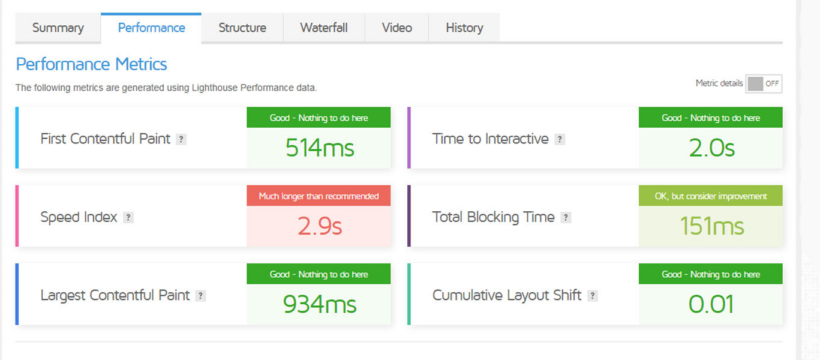
Task: Click the 'Much longer than recommended' badge
Action: [x=319, y=196]
